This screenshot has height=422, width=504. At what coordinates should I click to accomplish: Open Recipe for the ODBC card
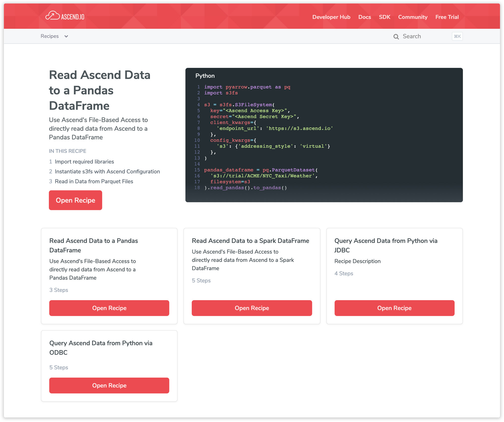[109, 385]
